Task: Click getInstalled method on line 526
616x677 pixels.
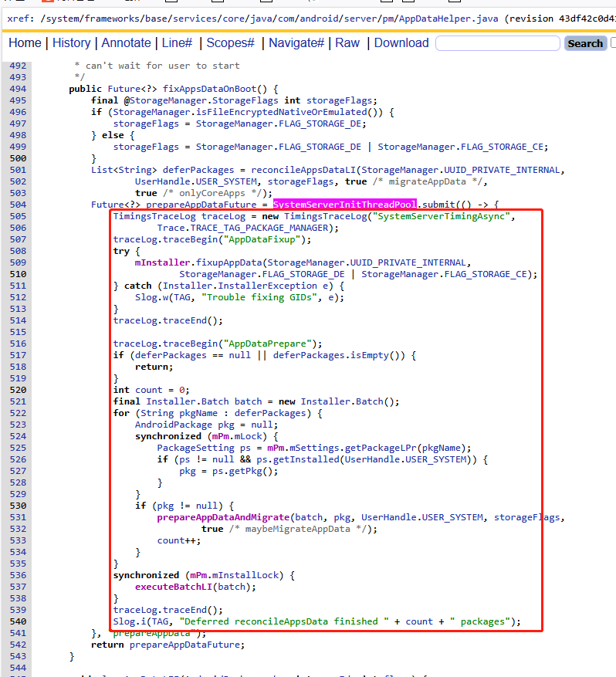Action: [x=306, y=459]
